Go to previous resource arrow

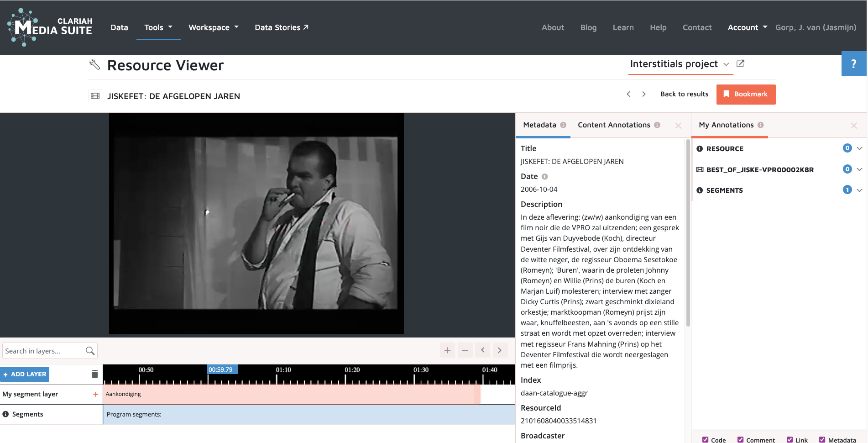628,94
